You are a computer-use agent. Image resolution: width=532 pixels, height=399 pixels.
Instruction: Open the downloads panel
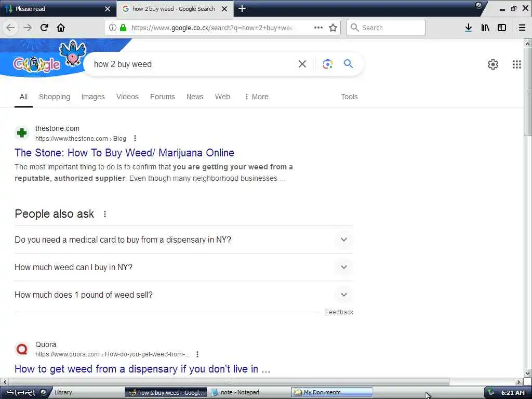468,28
